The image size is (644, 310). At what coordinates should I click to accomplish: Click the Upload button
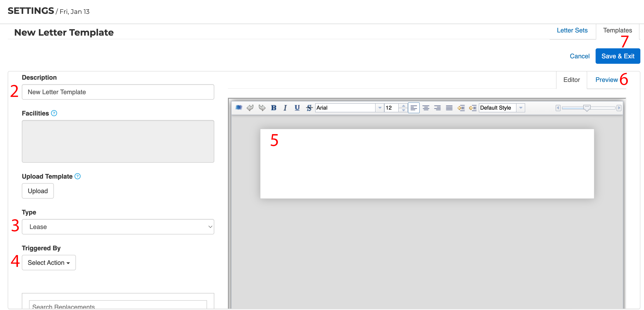point(38,191)
